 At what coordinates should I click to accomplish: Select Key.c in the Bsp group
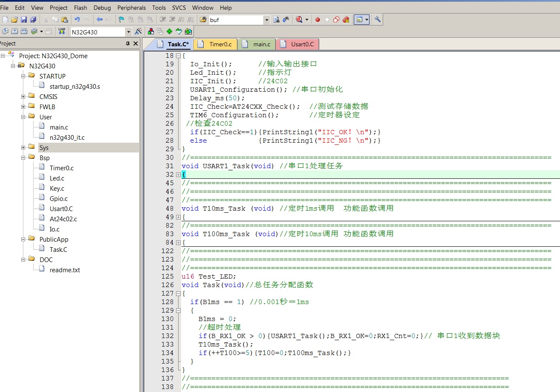tap(57, 189)
